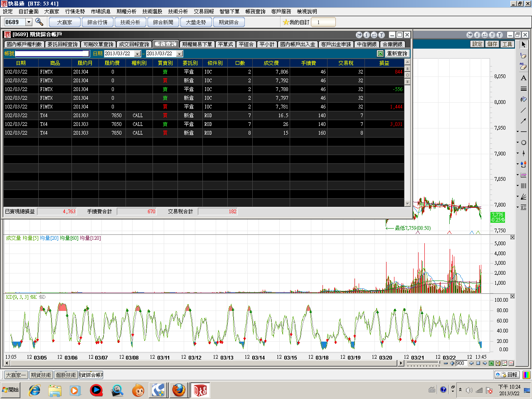Click green Excel export icon in chart toolbar

pyautogui.click(x=491, y=363)
